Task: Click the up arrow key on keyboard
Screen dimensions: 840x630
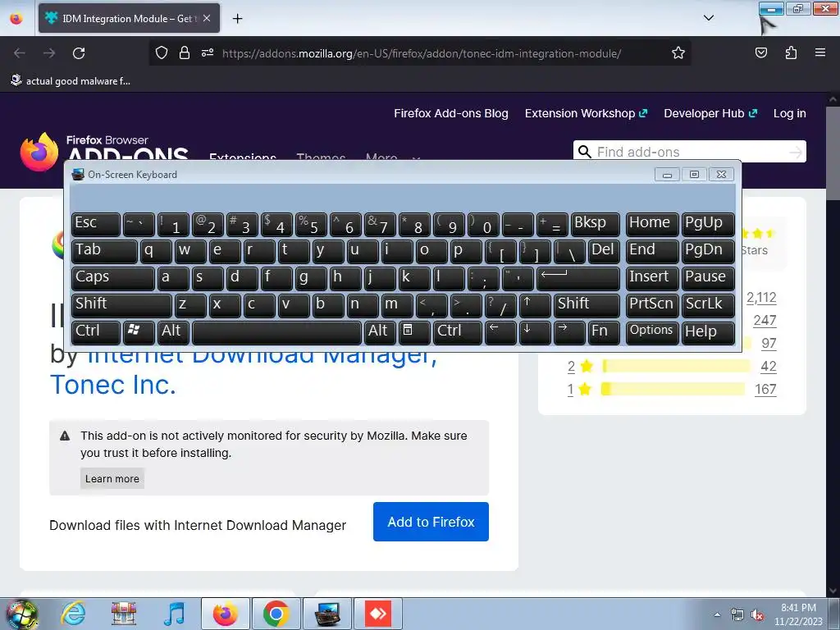Action: (535, 305)
